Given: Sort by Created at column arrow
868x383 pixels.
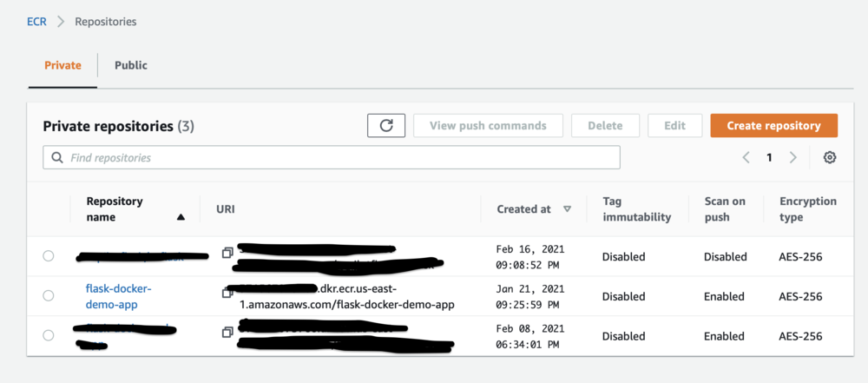Looking at the screenshot, I should pyautogui.click(x=568, y=209).
